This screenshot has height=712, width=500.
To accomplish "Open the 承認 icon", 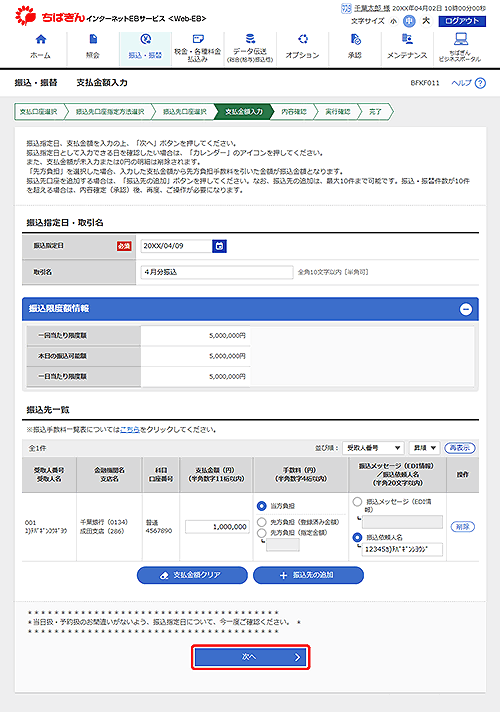I will pos(356,39).
